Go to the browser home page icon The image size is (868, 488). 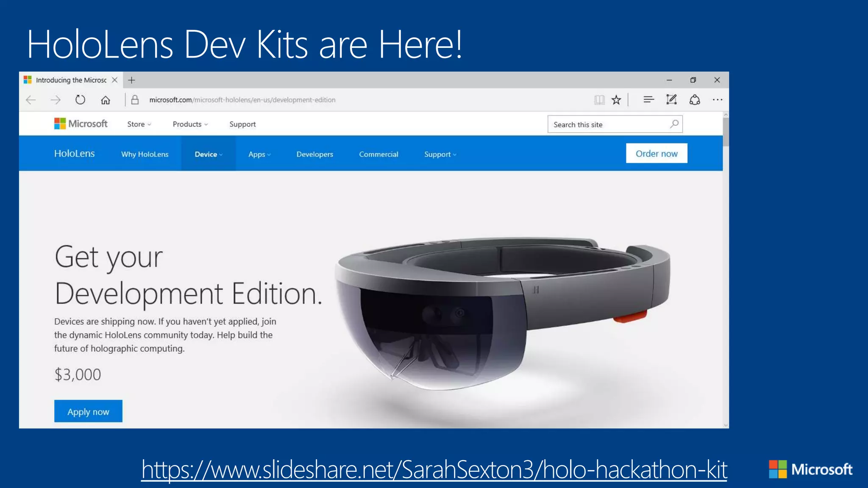click(x=106, y=100)
